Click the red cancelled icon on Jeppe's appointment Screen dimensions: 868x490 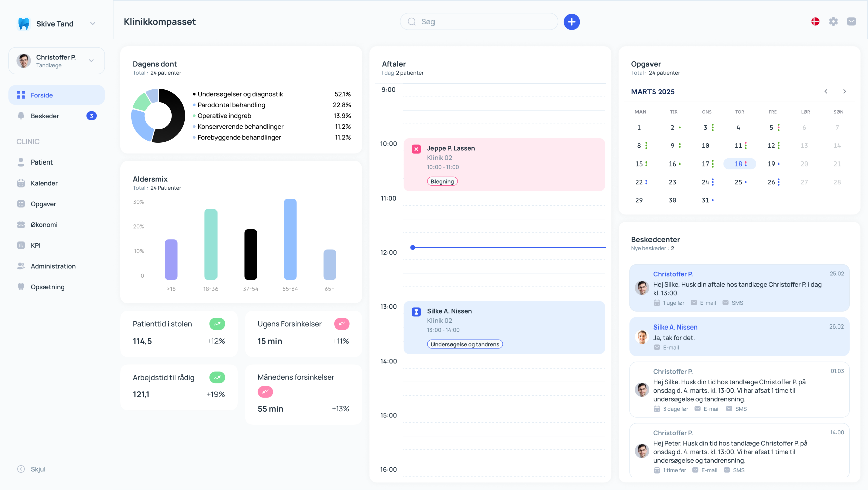point(416,149)
